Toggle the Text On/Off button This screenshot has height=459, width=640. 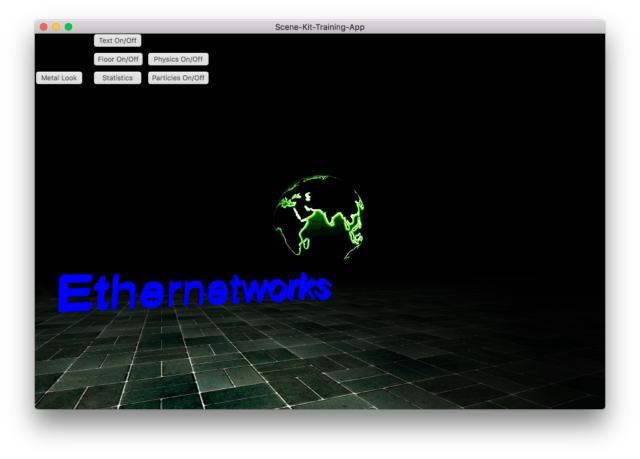point(118,40)
